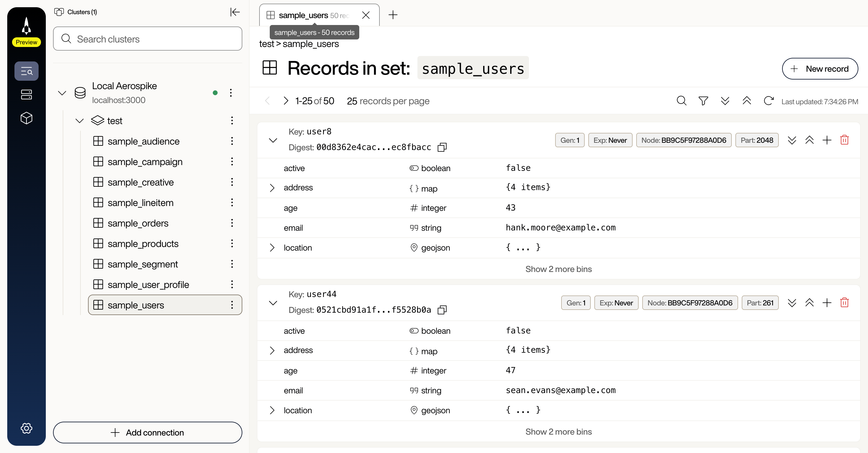Collapse record user44 with double-chevron up
This screenshot has width=868, height=453.
click(810, 302)
